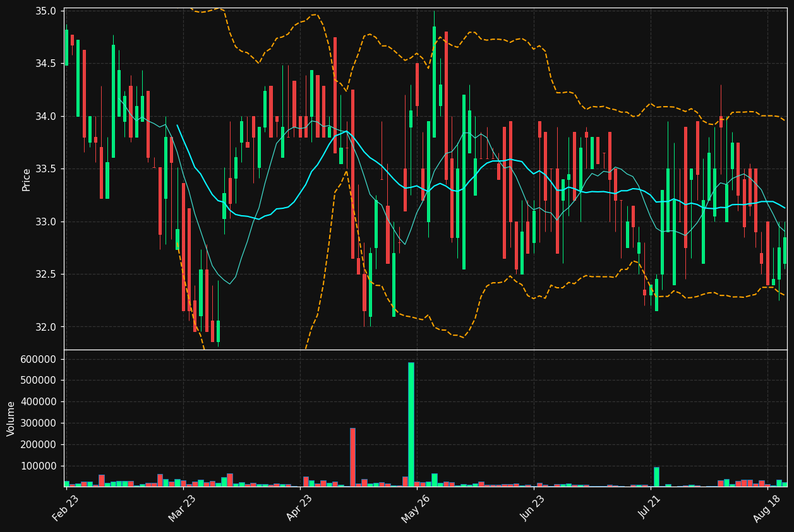Screen dimensions: 794x532
Task: Click the 32.5 price tick label
Action: [x=47, y=275]
